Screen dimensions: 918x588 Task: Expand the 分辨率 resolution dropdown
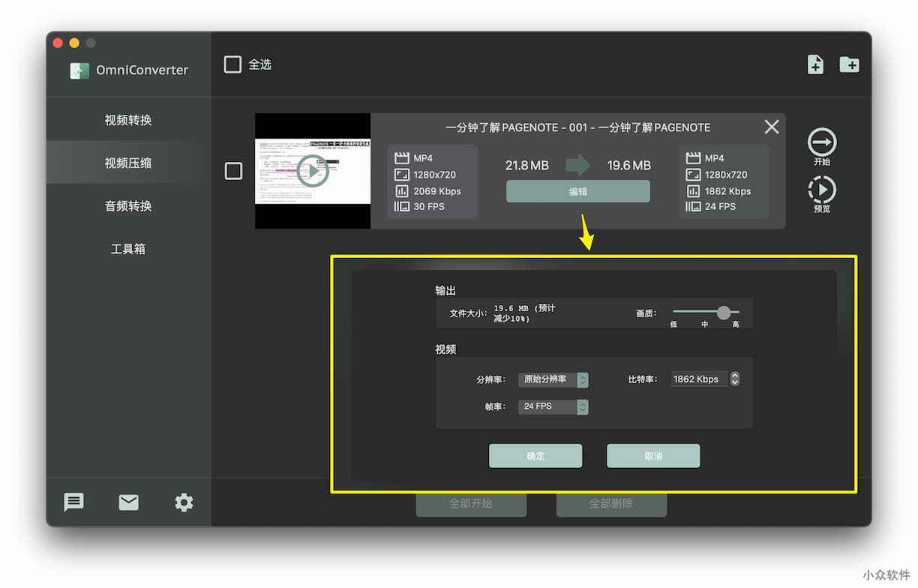click(582, 379)
